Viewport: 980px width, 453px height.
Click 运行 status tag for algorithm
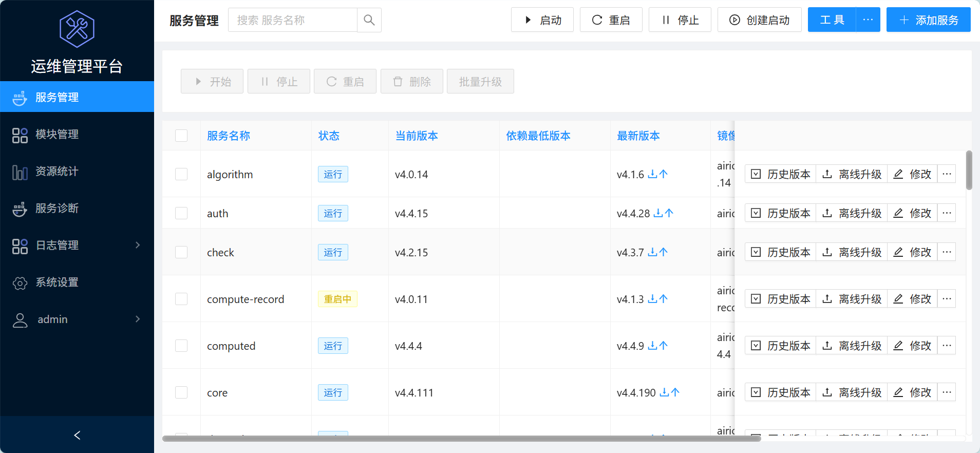click(333, 174)
